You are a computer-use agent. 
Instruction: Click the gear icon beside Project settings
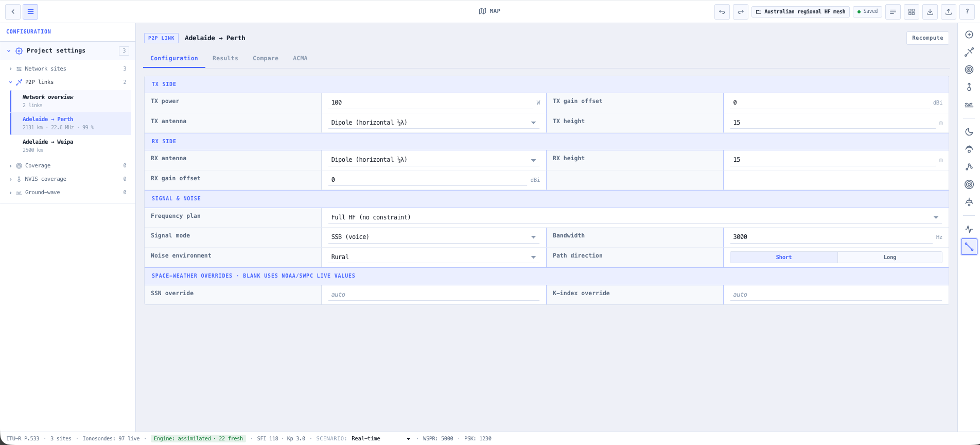click(19, 50)
